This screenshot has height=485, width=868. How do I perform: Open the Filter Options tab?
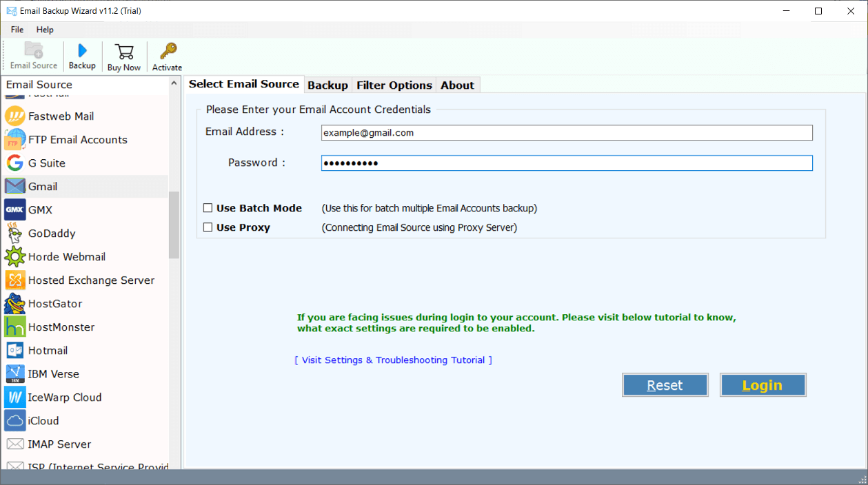[394, 85]
